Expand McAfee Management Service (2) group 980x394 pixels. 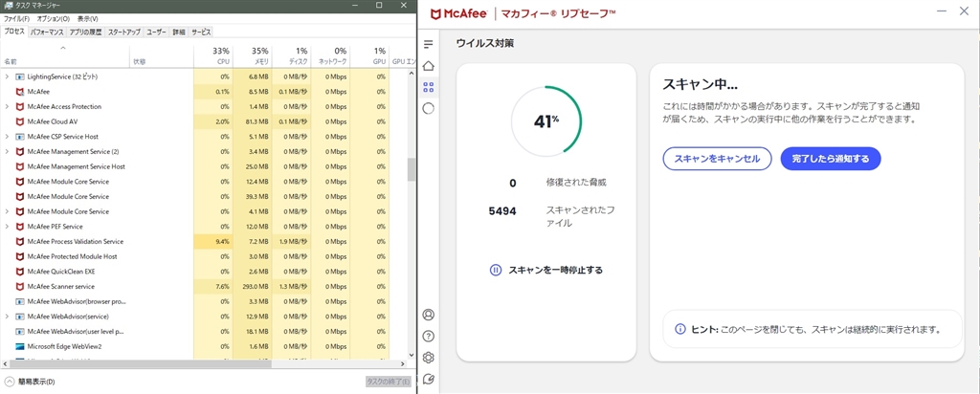(x=7, y=152)
